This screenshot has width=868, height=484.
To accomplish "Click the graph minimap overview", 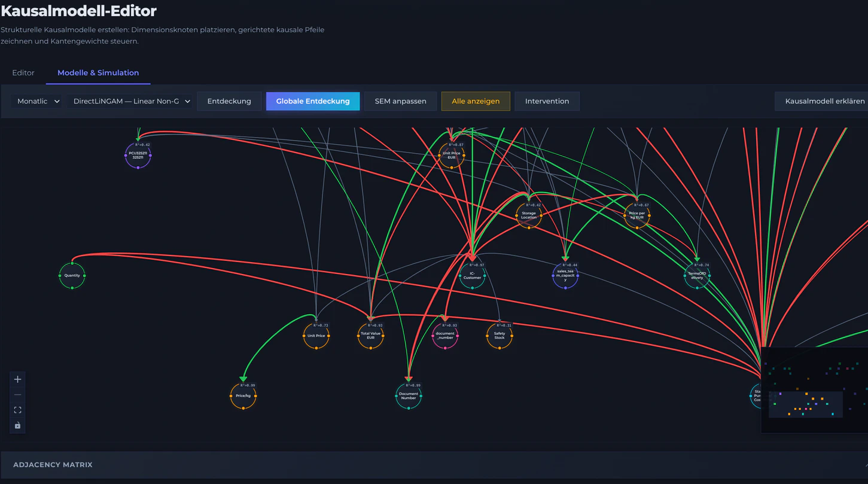I will (814, 390).
